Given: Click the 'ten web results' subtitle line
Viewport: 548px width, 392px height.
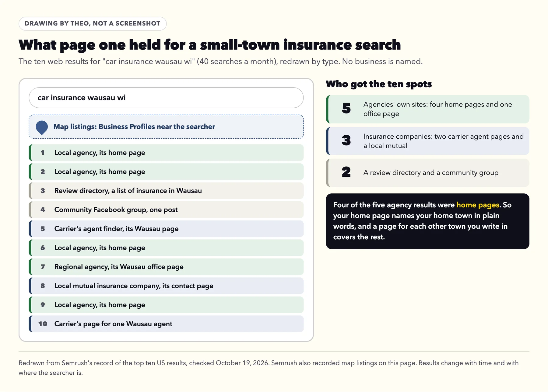Looking at the screenshot, I should tap(220, 61).
